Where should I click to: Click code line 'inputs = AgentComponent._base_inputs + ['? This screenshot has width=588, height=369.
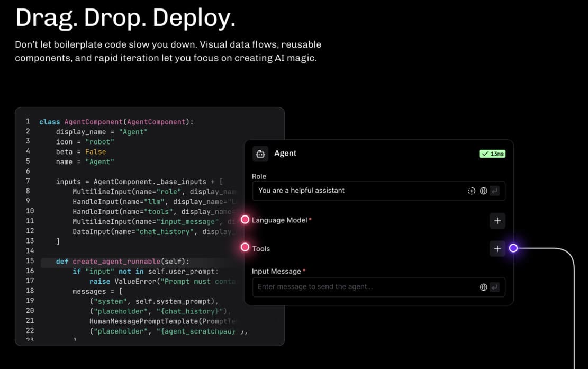click(x=139, y=182)
